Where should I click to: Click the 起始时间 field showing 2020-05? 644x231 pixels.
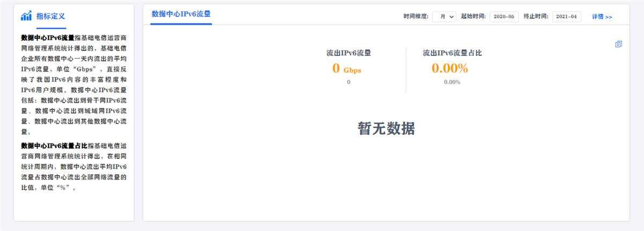[504, 17]
